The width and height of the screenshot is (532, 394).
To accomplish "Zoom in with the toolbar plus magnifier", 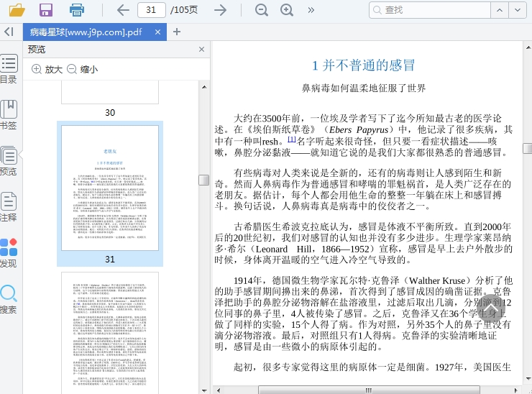I will (x=287, y=10).
